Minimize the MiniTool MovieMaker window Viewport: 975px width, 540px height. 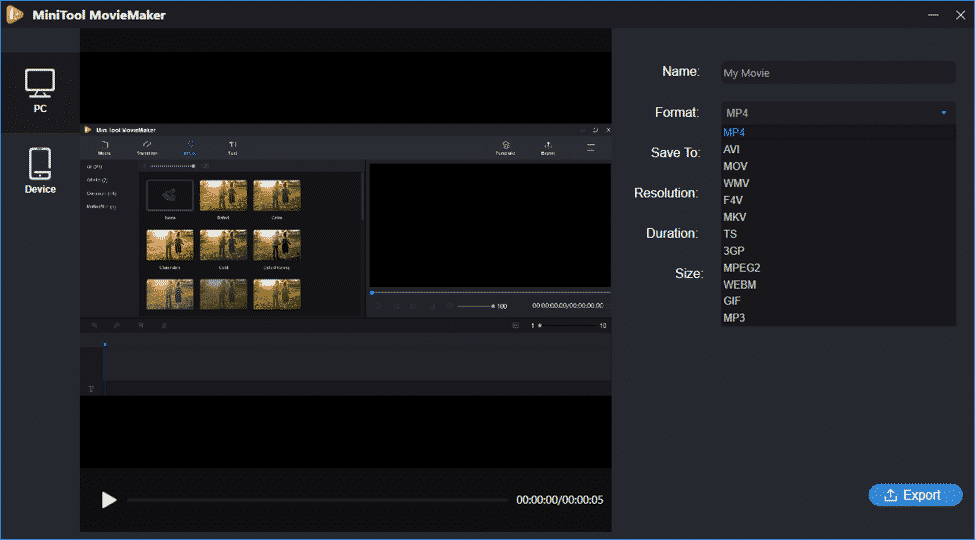click(x=933, y=15)
